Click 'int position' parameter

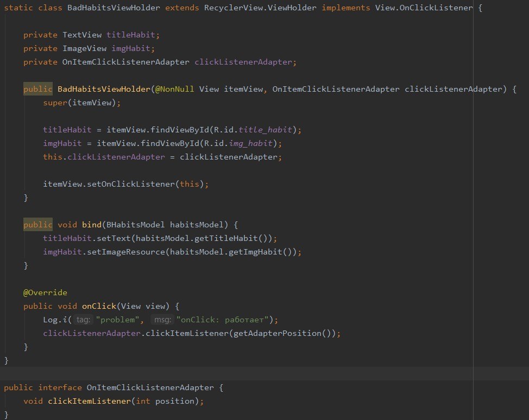coord(165,401)
